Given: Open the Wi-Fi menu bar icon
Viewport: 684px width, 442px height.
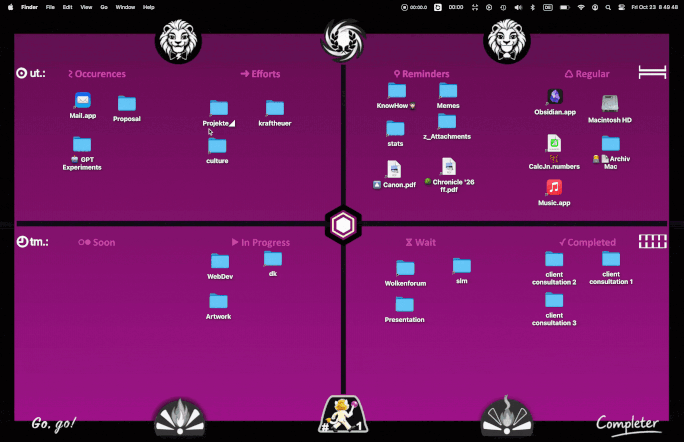Looking at the screenshot, I should click(x=581, y=7).
